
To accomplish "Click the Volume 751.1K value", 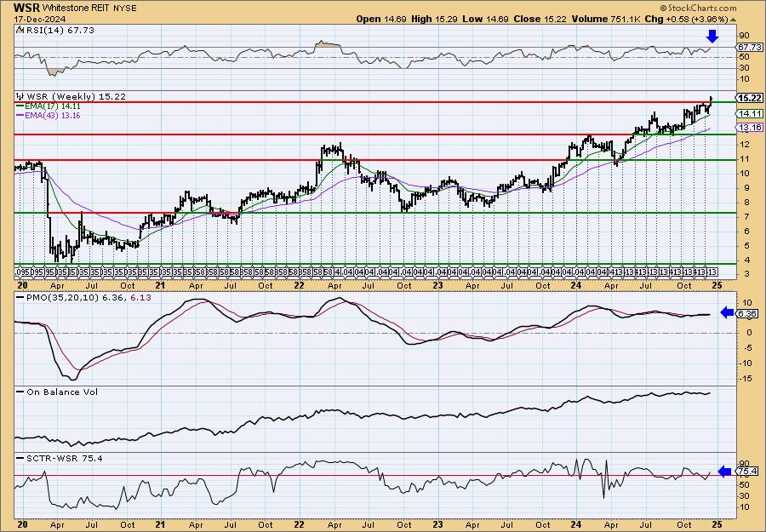I will pyautogui.click(x=608, y=19).
